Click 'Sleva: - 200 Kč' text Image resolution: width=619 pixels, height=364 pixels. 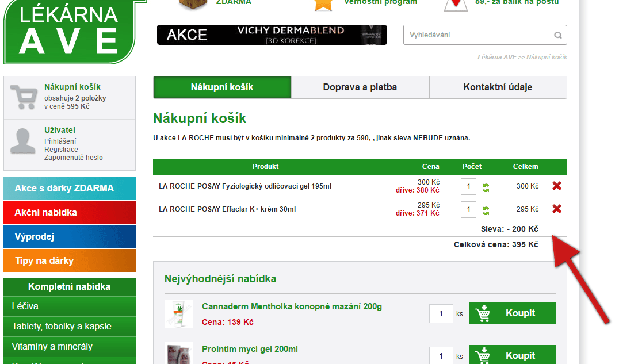[x=509, y=229]
